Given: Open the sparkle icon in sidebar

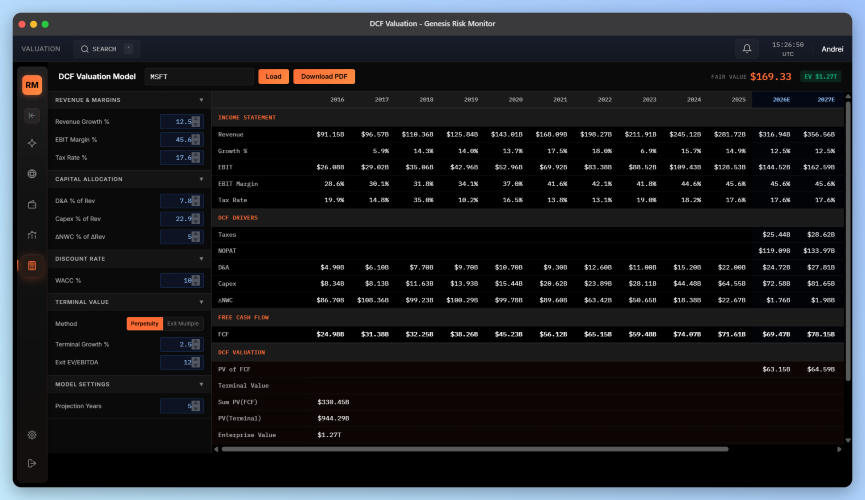Looking at the screenshot, I should tap(32, 143).
